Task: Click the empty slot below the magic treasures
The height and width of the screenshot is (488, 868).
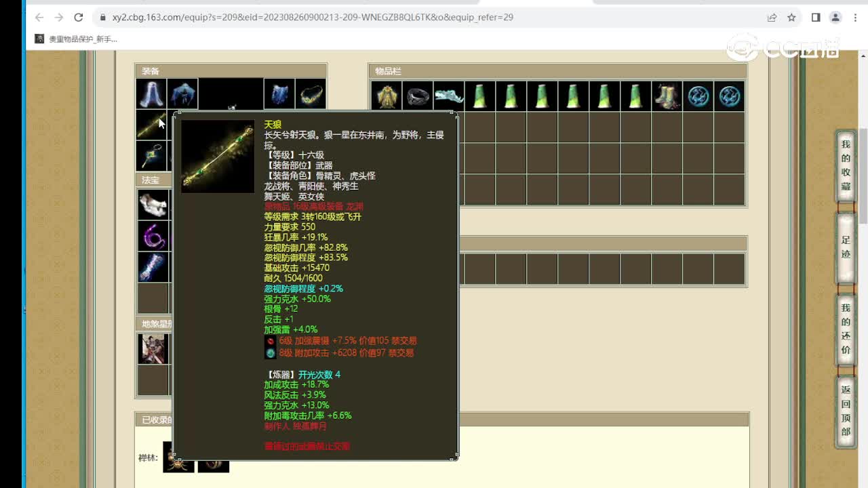Action: point(153,298)
